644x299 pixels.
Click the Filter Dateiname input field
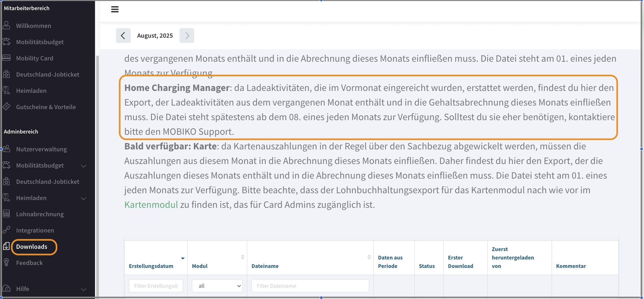pos(310,286)
